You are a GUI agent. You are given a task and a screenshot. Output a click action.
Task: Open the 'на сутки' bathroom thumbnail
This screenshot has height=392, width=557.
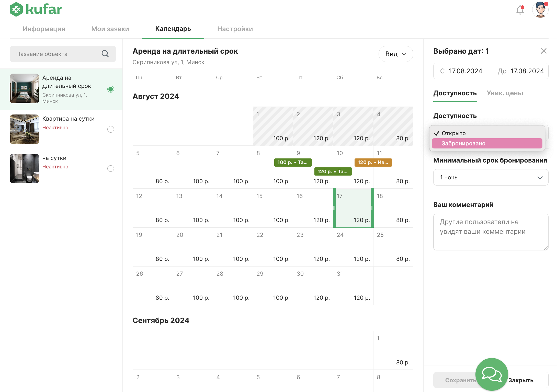pos(24,169)
